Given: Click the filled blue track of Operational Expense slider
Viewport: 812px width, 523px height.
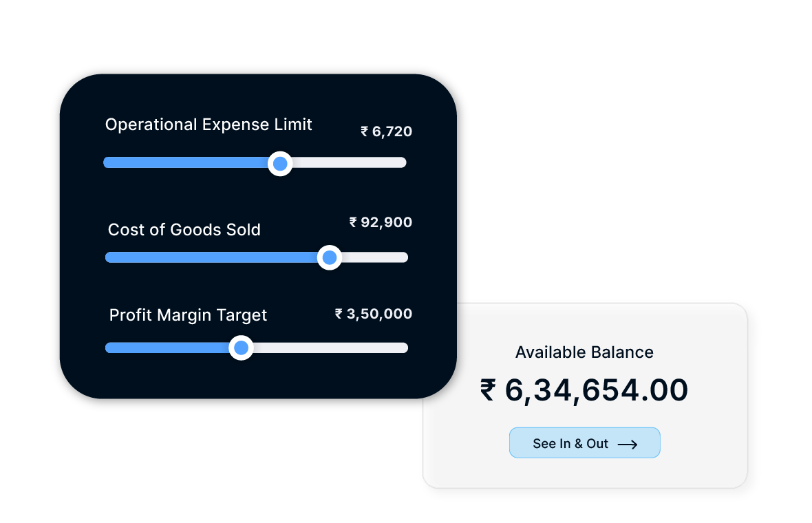Looking at the screenshot, I should (186, 162).
